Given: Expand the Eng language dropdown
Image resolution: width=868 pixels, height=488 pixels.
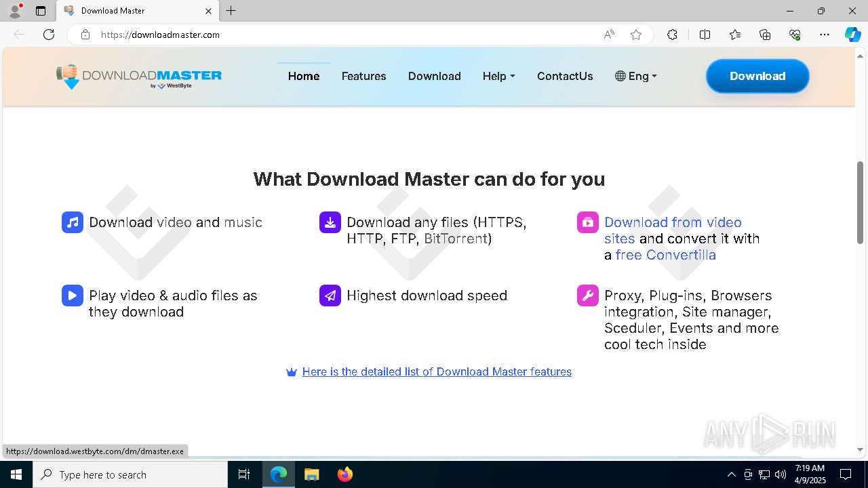Looking at the screenshot, I should coord(636,76).
